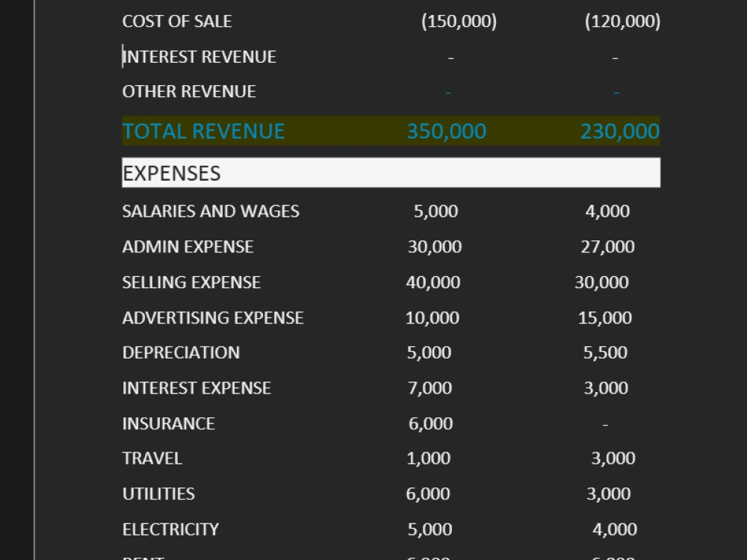This screenshot has height=560, width=747.
Task: Select the ELECTRICITY label cell
Action: tap(170, 529)
